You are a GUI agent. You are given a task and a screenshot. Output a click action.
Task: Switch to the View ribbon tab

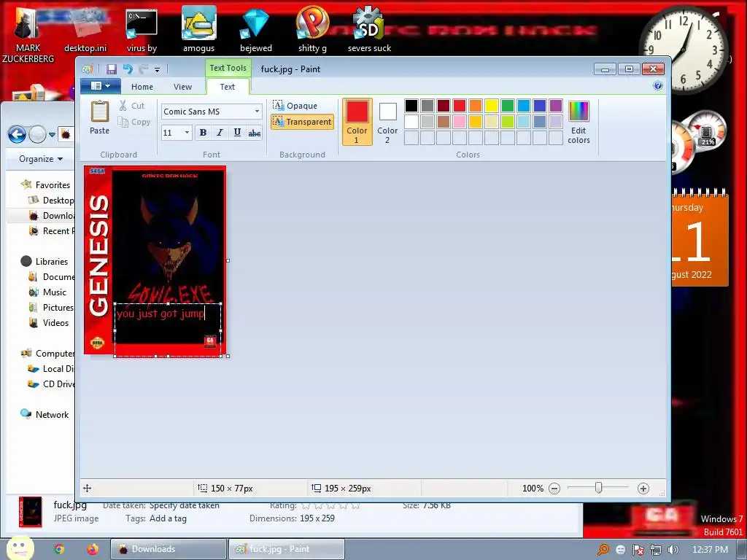[182, 87]
